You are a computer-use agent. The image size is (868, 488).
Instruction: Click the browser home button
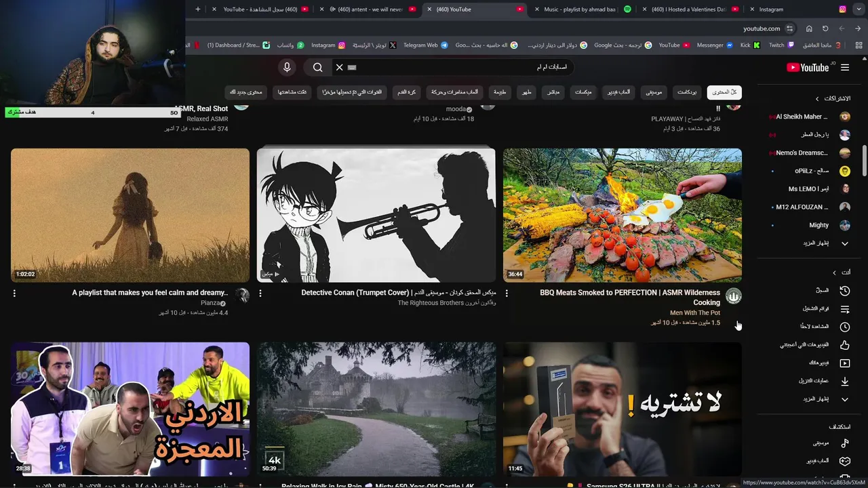click(809, 28)
